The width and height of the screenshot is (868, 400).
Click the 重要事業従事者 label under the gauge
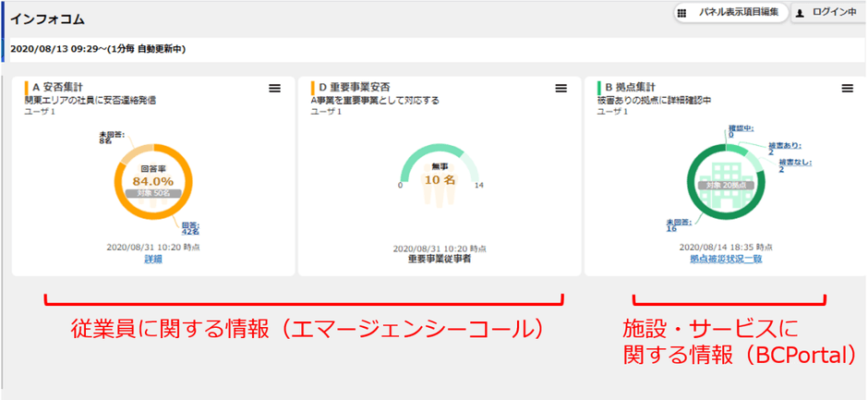pyautogui.click(x=440, y=260)
